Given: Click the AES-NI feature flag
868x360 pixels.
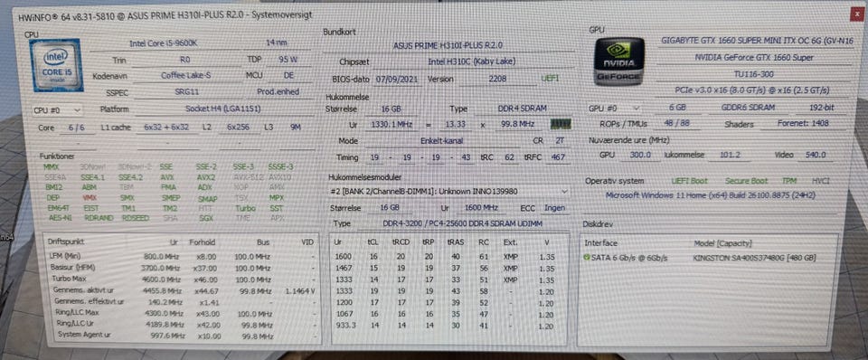Looking at the screenshot, I should pos(61,218).
